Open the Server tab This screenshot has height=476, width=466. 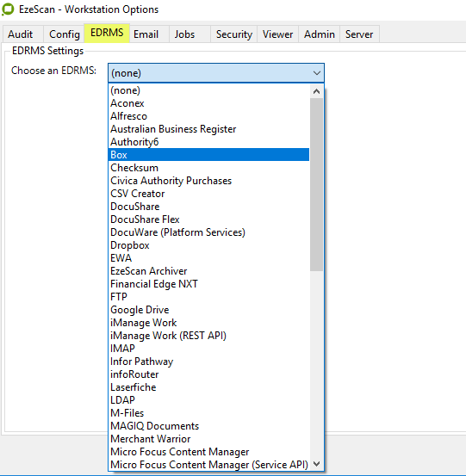coord(359,34)
